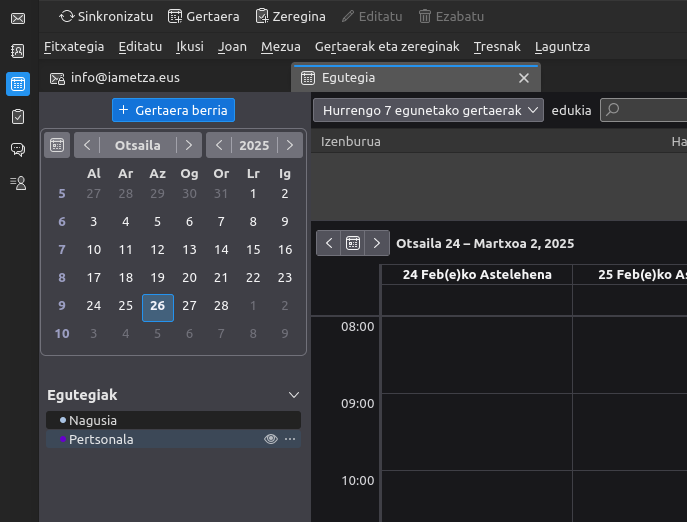Advance to next year 2026
This screenshot has height=522, width=687.
point(289,145)
